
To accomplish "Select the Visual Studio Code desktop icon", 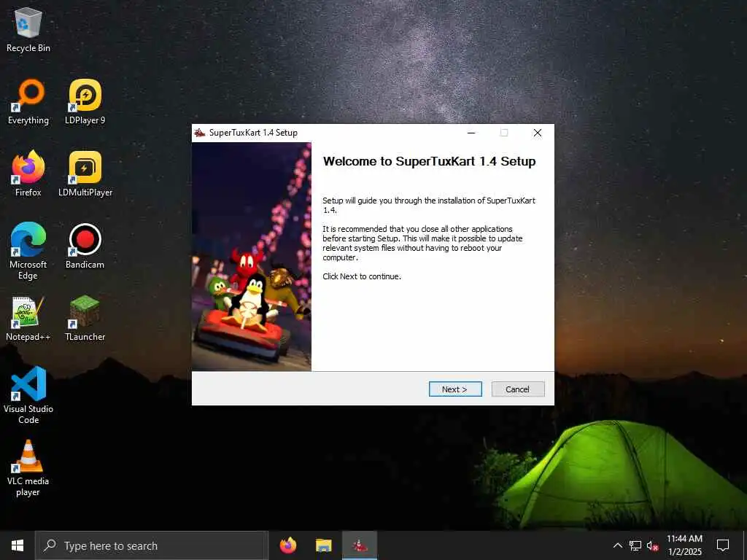I will tap(28, 395).
